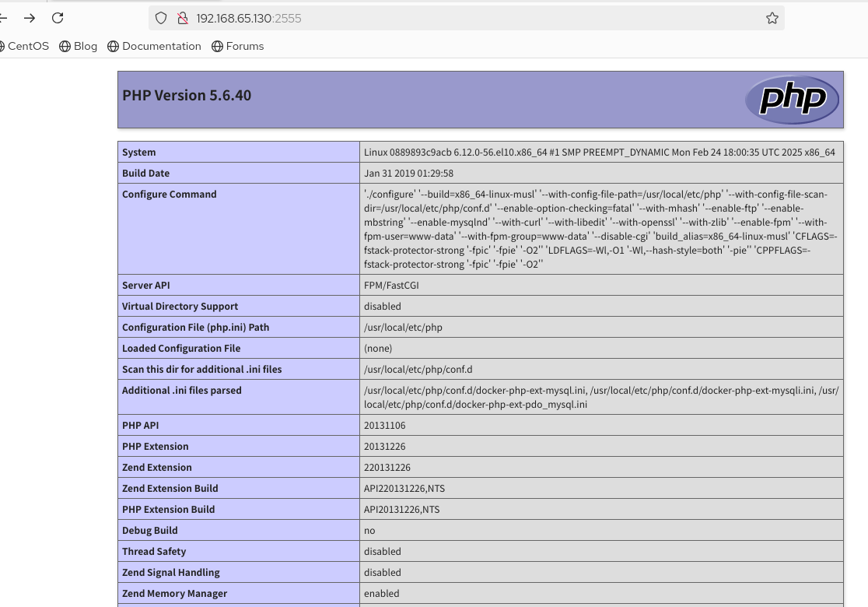Screen dimensions: 868x607
Task: Bookmark this page with the star icon
Action: pyautogui.click(x=772, y=18)
